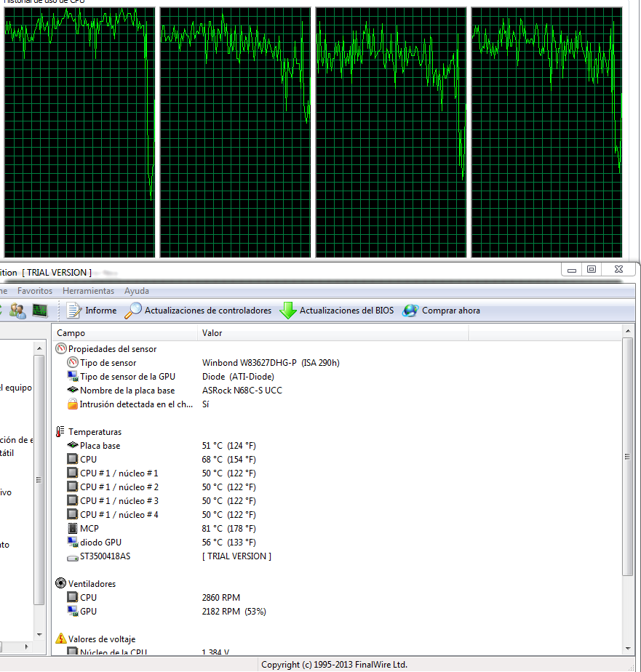Screen dimensions: 641x672
Task: Click the Informe document icon
Action: click(73, 311)
